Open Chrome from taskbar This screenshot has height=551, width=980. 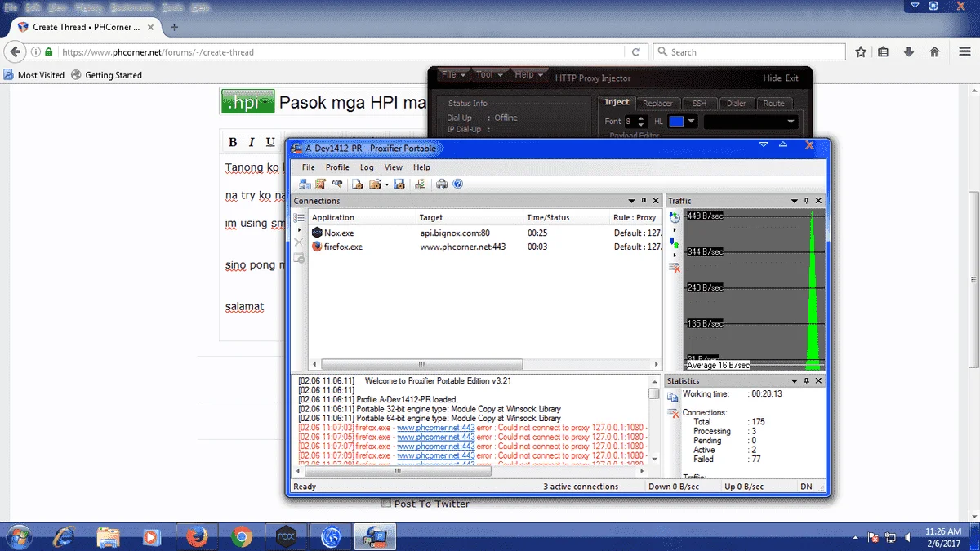(240, 536)
